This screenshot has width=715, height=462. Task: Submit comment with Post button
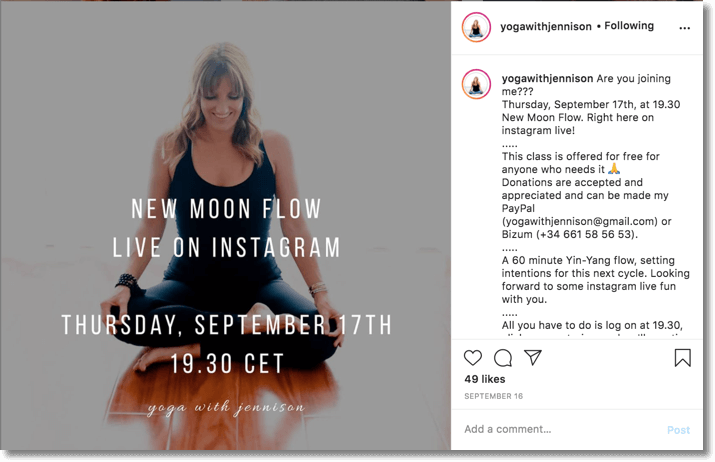click(678, 430)
